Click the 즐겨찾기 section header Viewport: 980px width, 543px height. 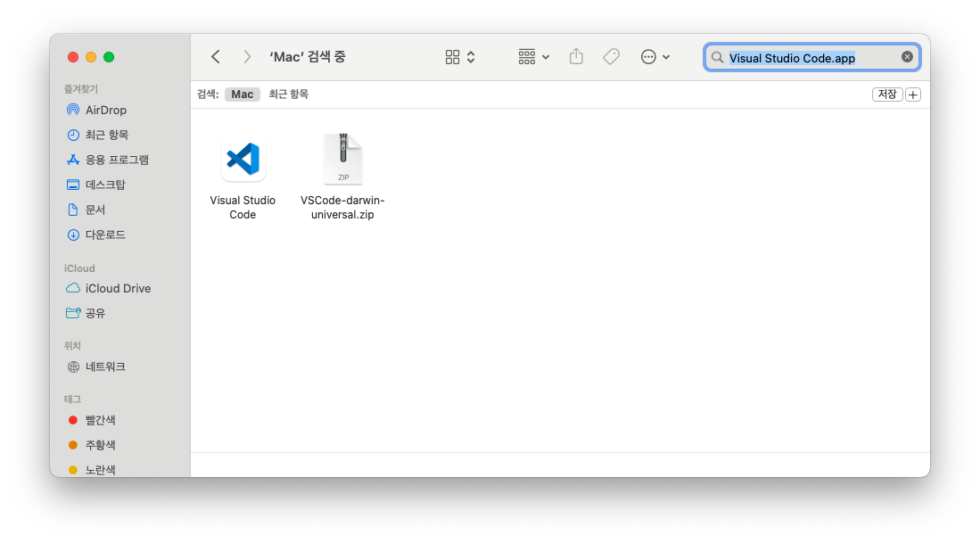tap(80, 89)
